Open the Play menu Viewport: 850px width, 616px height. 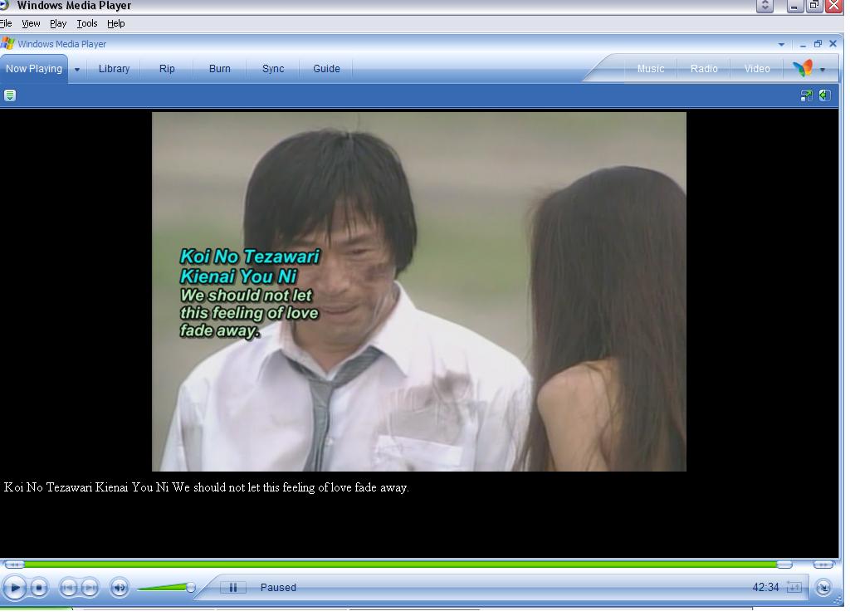pyautogui.click(x=58, y=23)
